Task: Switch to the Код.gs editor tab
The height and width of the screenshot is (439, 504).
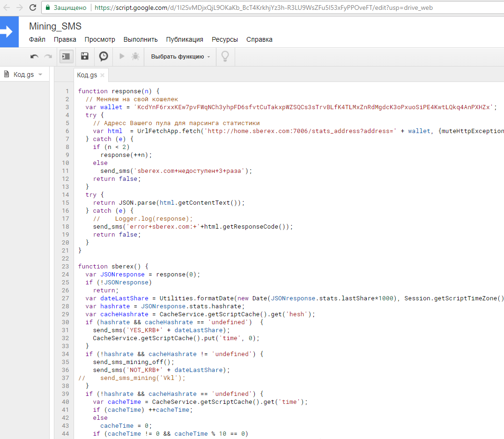Action: click(x=87, y=75)
